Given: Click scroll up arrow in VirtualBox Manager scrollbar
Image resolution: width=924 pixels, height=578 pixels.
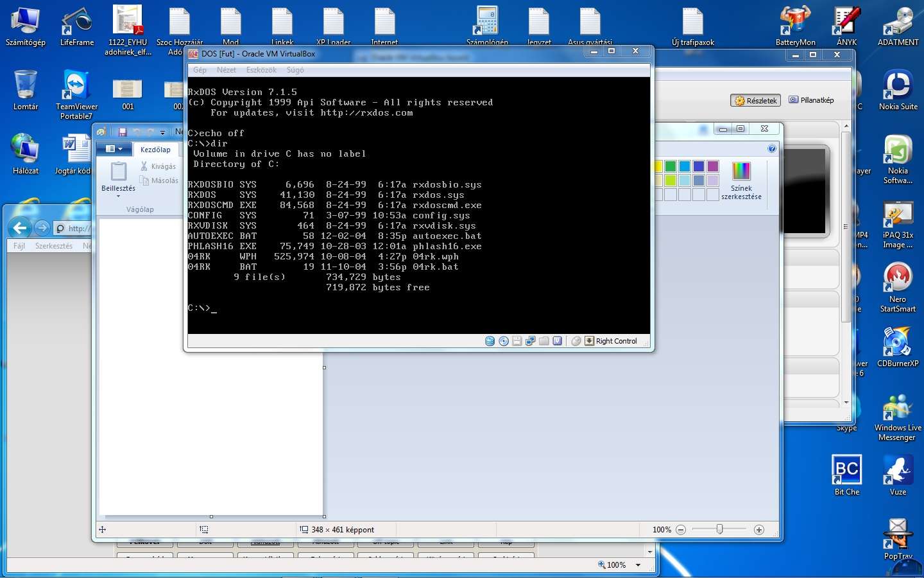Looking at the screenshot, I should [x=846, y=126].
